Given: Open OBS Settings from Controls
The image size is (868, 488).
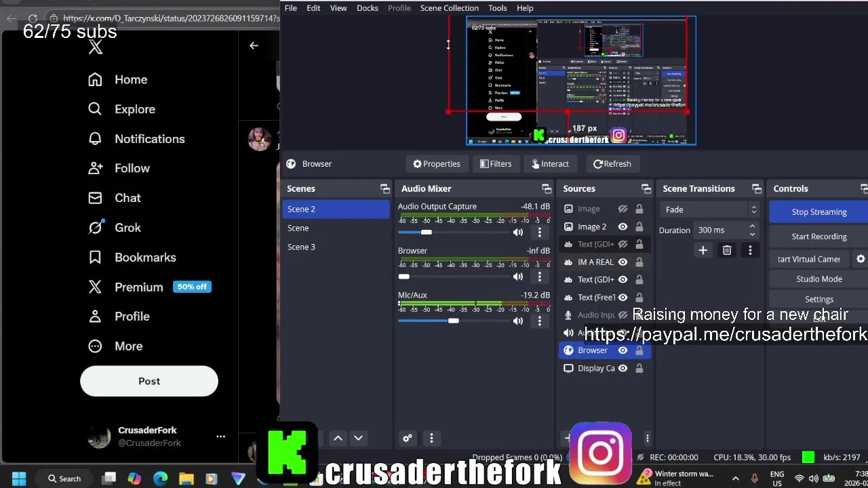Looking at the screenshot, I should click(x=819, y=300).
